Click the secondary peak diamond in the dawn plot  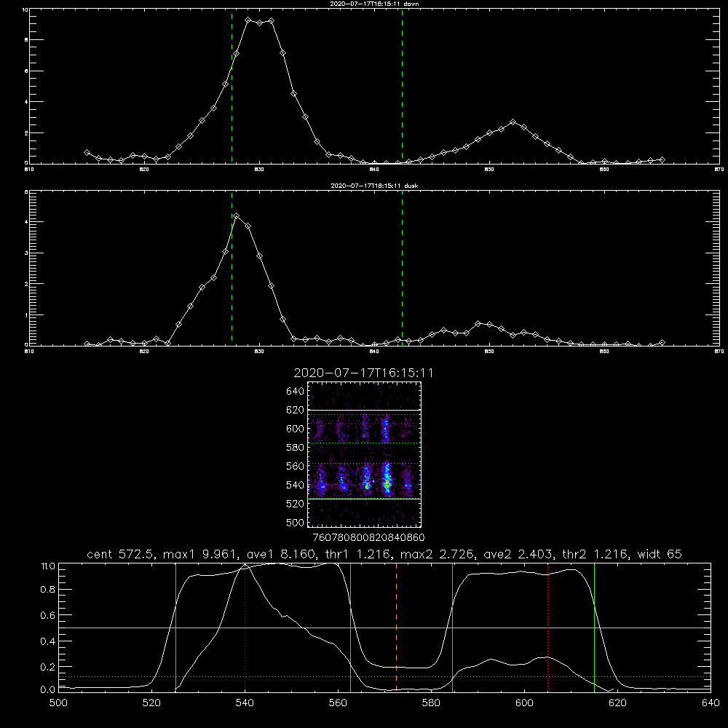point(513,122)
